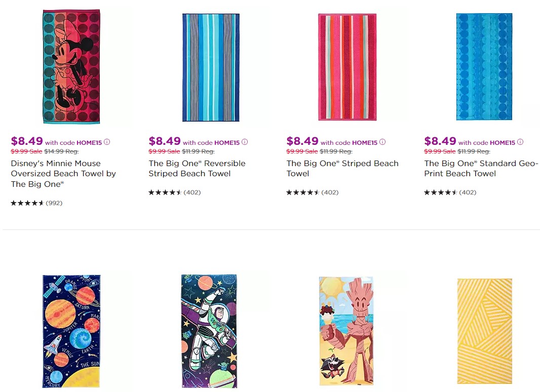View the Minnie Mouse towel image
The image size is (540, 392).
[x=71, y=66]
